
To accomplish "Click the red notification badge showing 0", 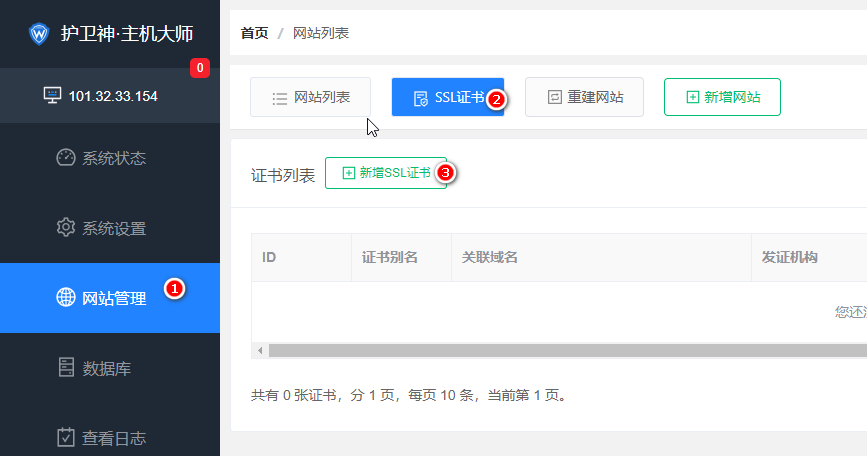I will click(x=200, y=68).
